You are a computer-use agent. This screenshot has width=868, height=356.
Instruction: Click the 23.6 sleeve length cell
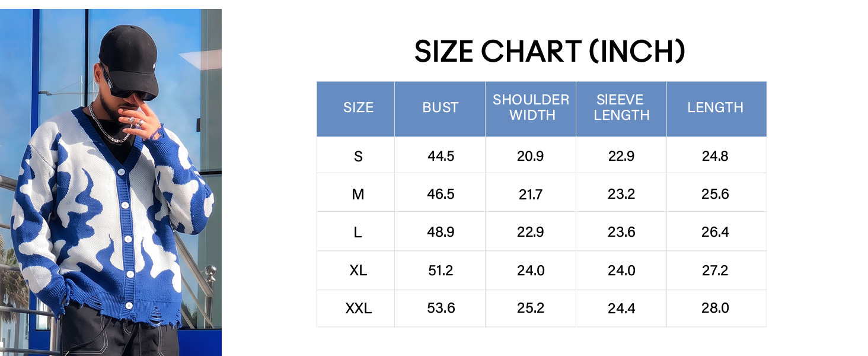pos(621,233)
